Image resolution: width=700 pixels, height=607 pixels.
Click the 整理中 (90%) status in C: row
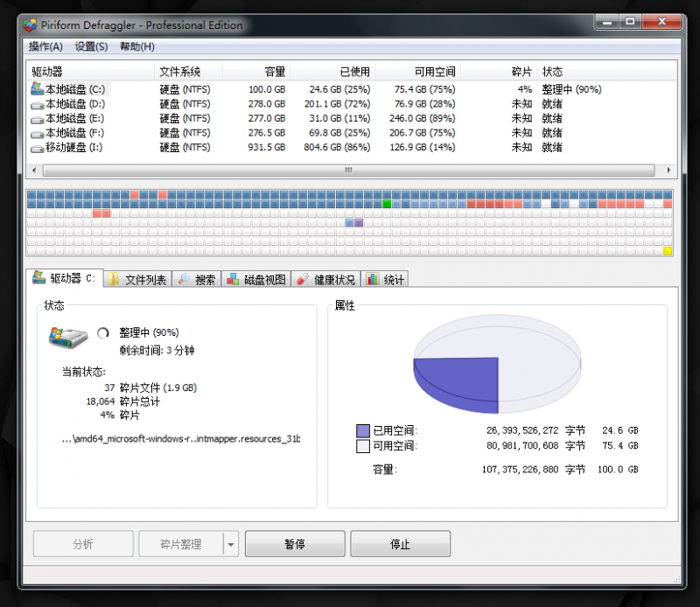click(x=572, y=89)
